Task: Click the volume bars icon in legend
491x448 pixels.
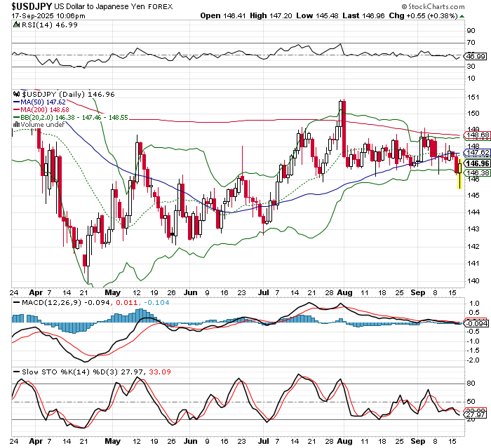Action: click(17, 124)
